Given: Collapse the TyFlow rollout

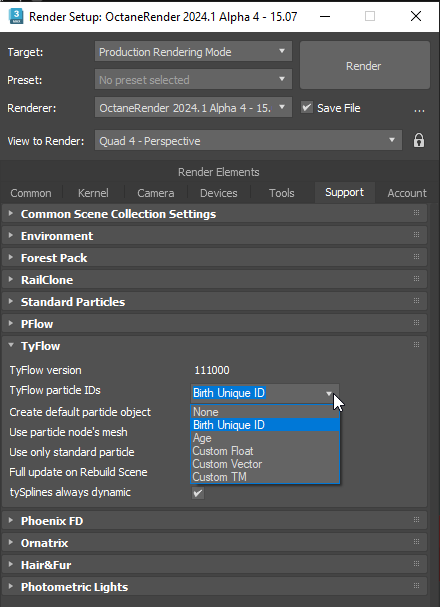Looking at the screenshot, I should coord(11,346).
